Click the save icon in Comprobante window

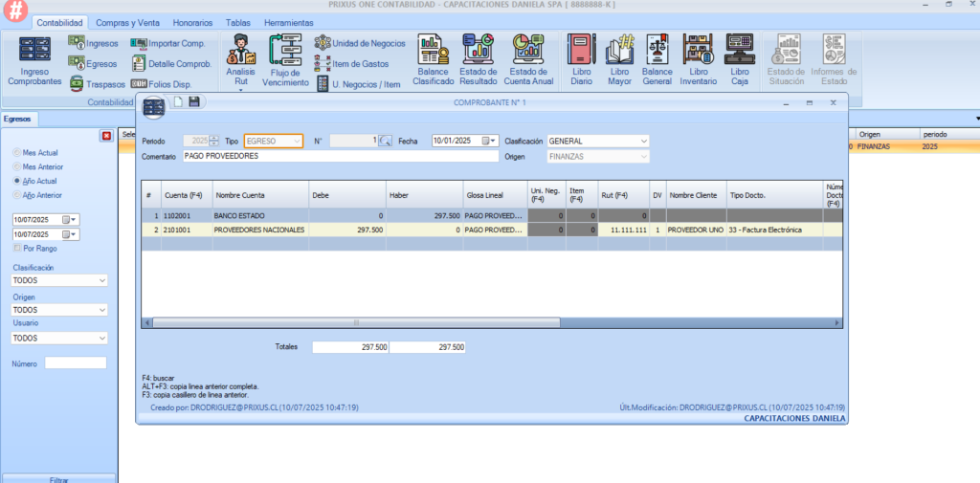tap(194, 101)
